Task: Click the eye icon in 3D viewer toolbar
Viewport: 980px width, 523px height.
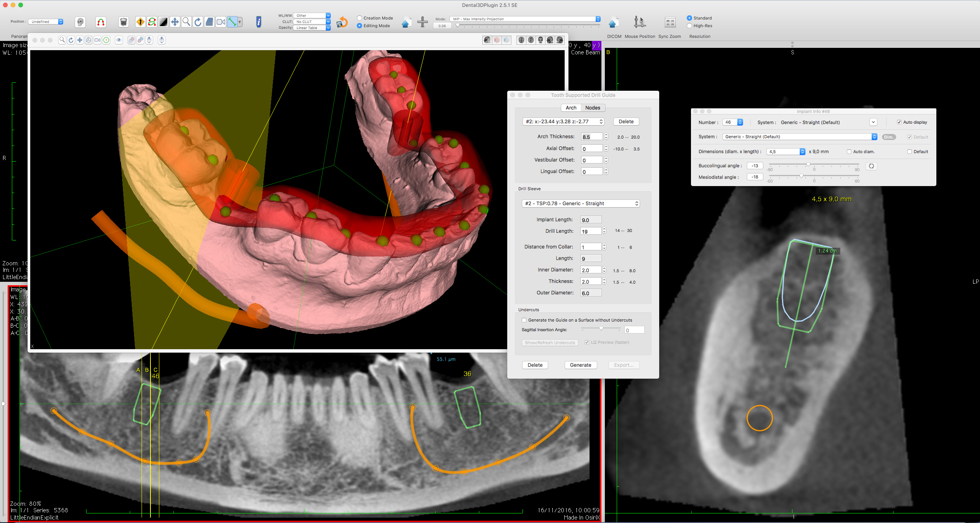Action: pos(119,40)
